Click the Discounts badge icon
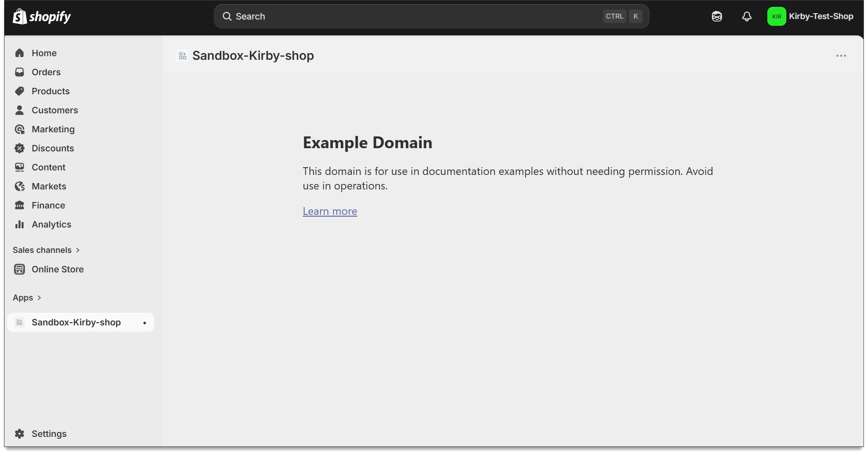The image size is (868, 455). (x=20, y=148)
